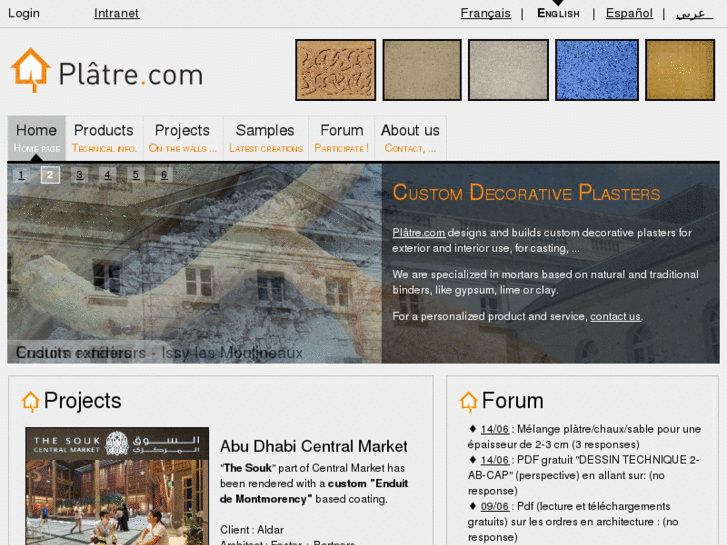Click the Plâtre.com orange house logo
Image resolution: width=727 pixels, height=545 pixels.
click(x=31, y=70)
